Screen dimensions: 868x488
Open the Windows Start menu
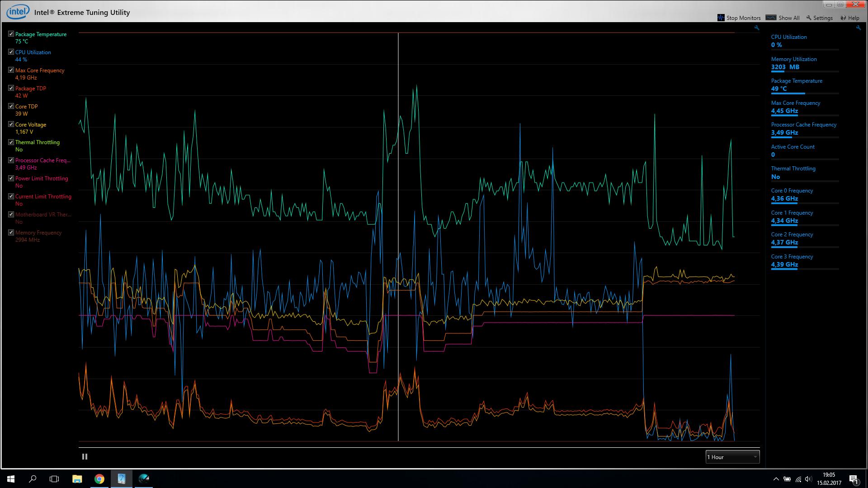11,479
